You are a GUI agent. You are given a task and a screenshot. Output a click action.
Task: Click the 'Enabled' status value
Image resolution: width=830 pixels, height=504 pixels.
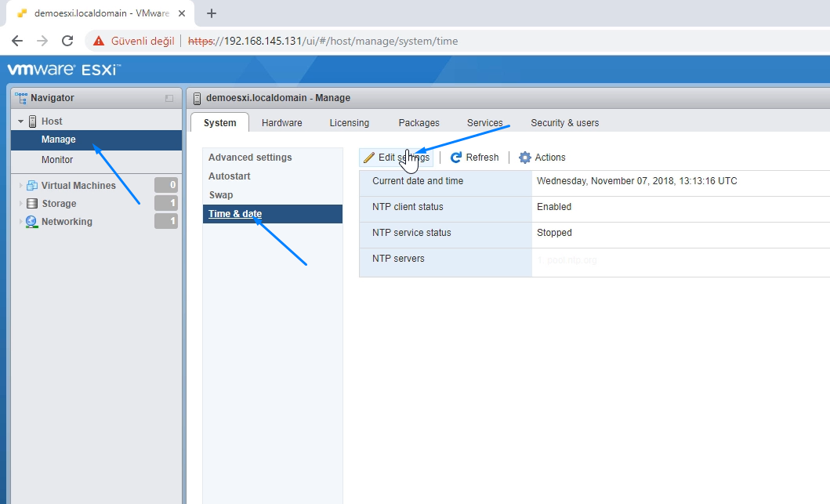pos(553,207)
